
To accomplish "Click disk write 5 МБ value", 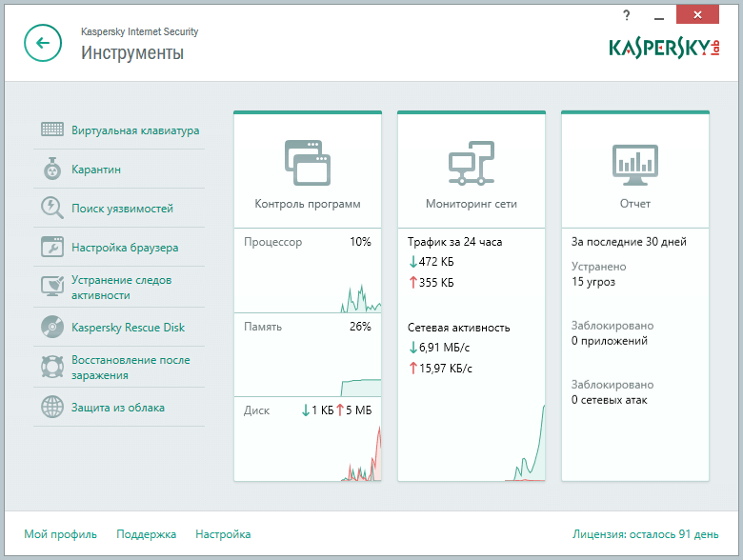I will (354, 410).
